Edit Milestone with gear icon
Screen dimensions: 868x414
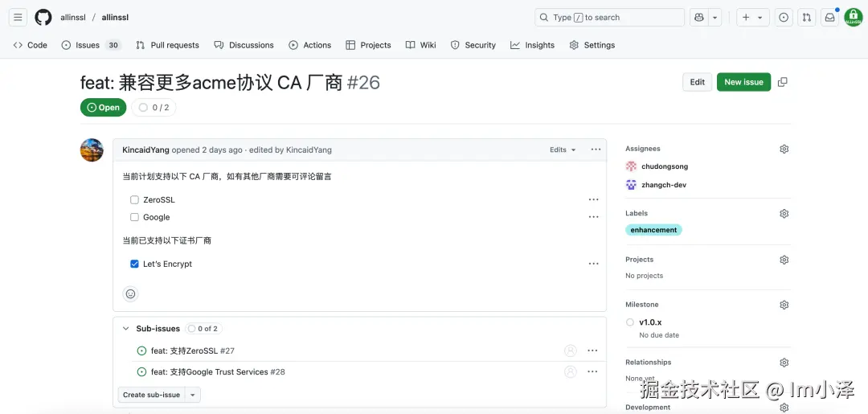click(x=784, y=305)
